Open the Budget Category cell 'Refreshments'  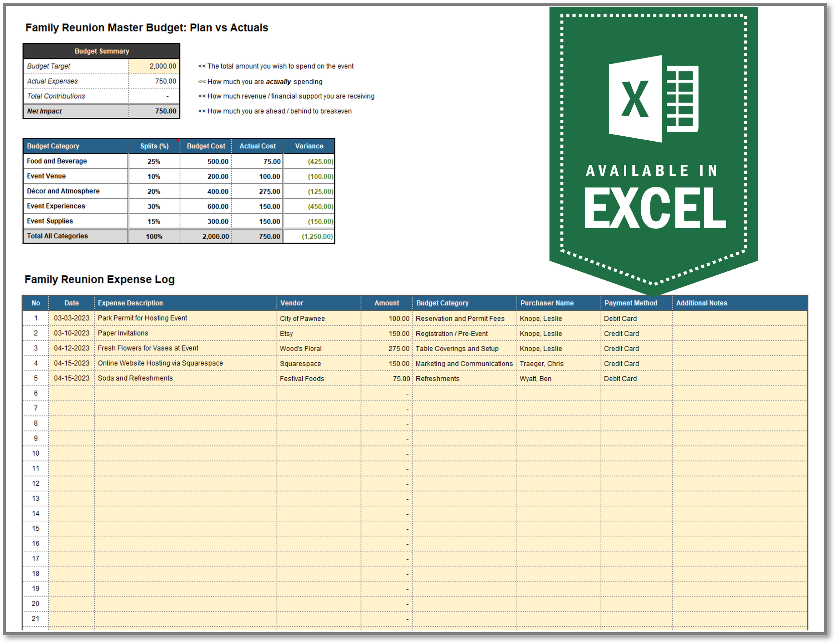click(464, 379)
